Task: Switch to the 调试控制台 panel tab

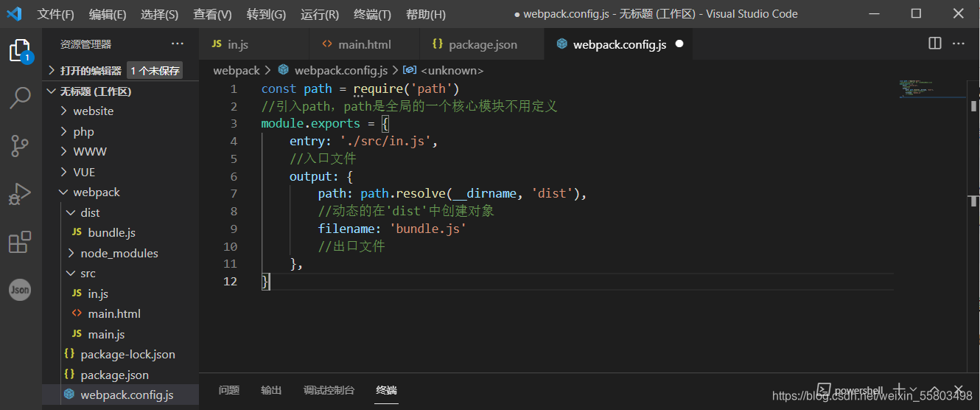Action: tap(329, 390)
